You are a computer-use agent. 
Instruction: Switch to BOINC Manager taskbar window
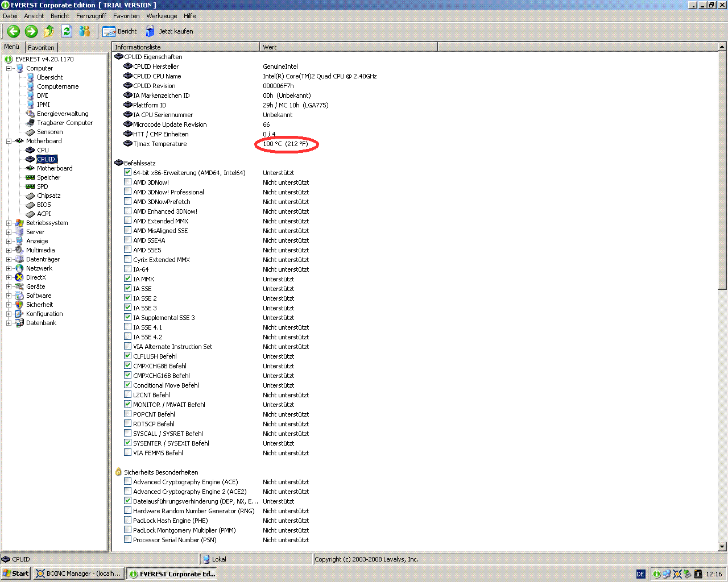[x=78, y=573]
